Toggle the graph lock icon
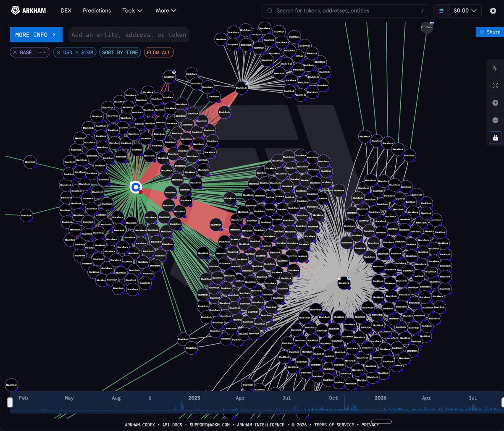This screenshot has width=504, height=431. 495,138
